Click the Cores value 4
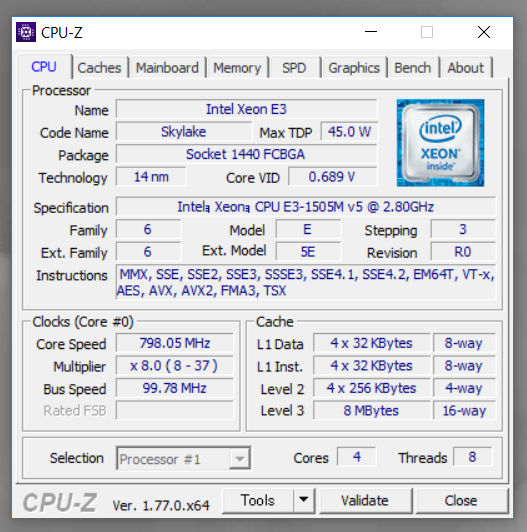527x532 pixels. point(357,457)
